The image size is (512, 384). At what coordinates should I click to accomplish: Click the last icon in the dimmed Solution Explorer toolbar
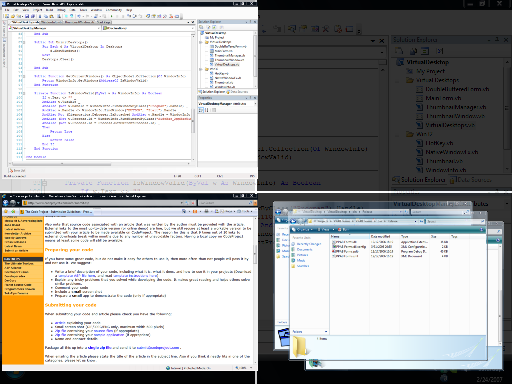click(x=440, y=51)
